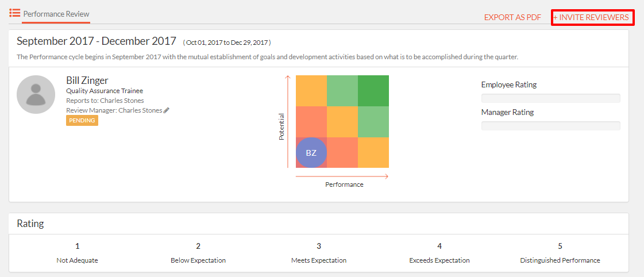The height and width of the screenshot is (277, 644).
Task: Click Bill Zinger's profile avatar
Action: click(36, 94)
